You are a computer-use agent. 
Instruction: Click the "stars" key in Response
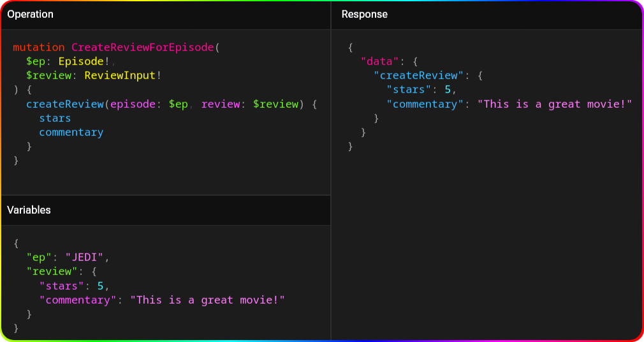409,90
